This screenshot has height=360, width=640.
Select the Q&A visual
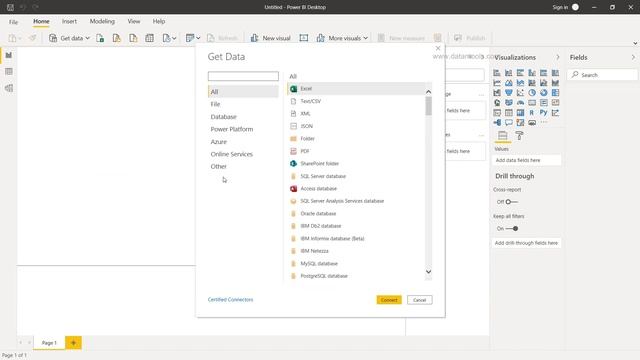pos(509,122)
